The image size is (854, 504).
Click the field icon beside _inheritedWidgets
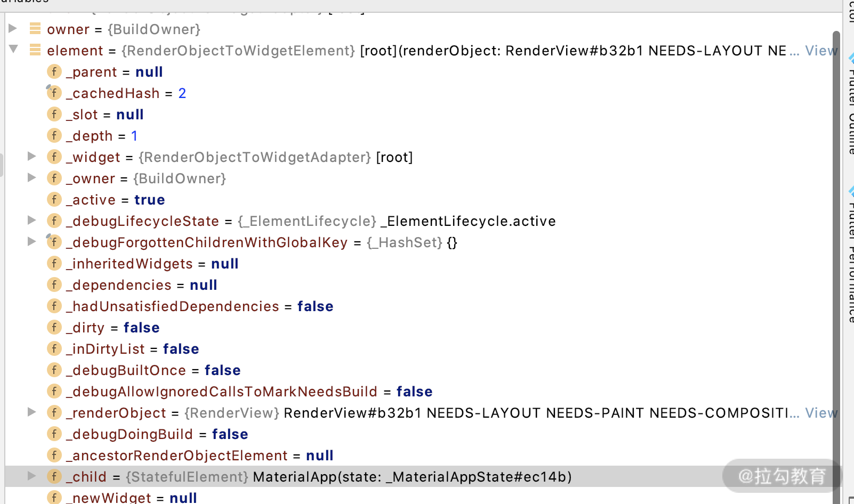pyautogui.click(x=54, y=263)
